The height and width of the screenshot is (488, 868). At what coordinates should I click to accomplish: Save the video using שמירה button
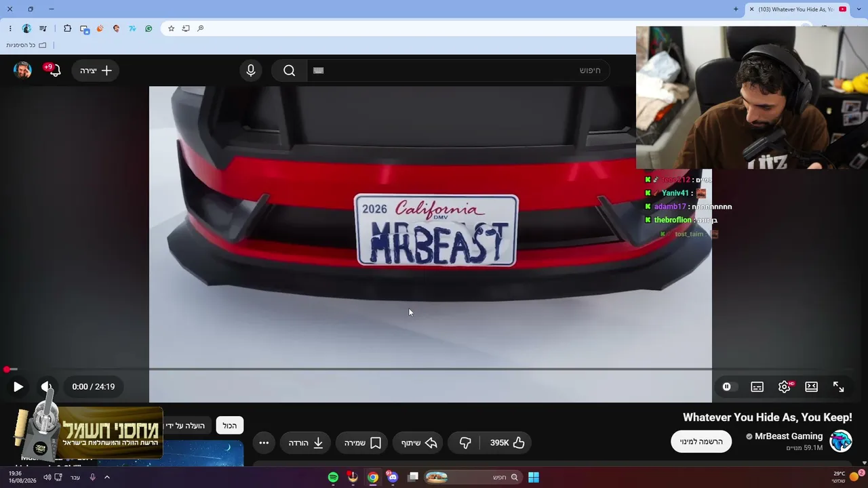[362, 443]
